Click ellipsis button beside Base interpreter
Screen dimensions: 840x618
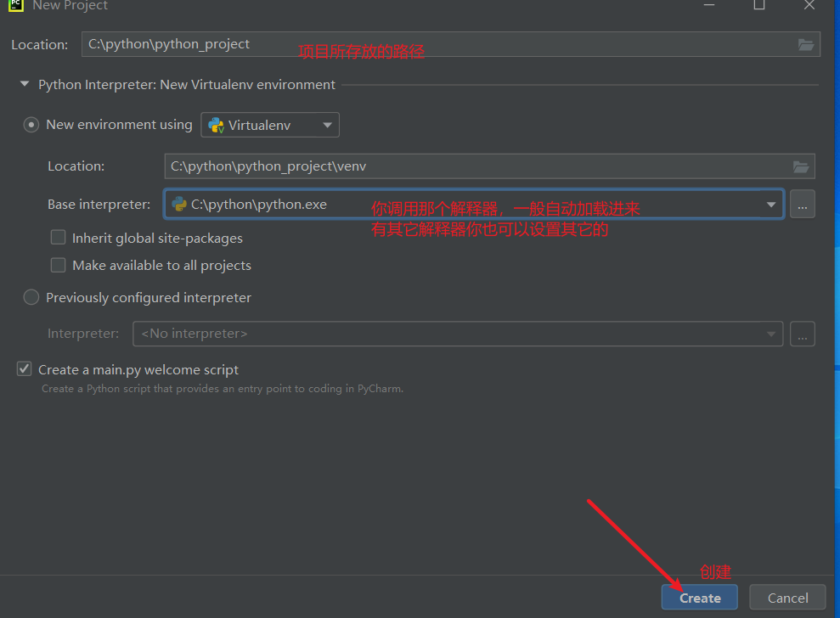[x=803, y=204]
